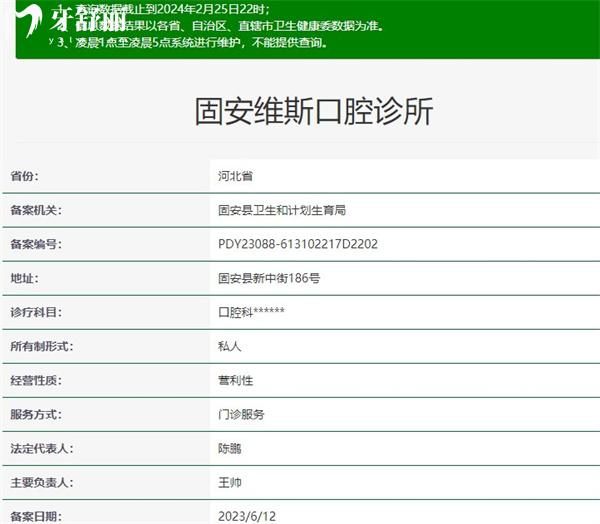Select the text 固安县卫生和计划生育局
This screenshot has height=524, width=600.
point(282,210)
